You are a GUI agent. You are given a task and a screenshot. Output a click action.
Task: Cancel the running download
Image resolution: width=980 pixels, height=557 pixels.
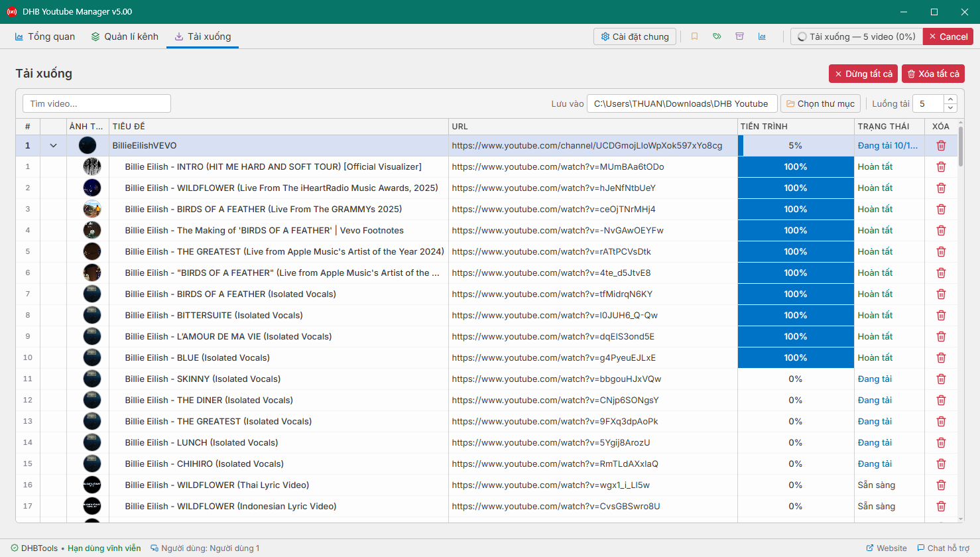(948, 36)
